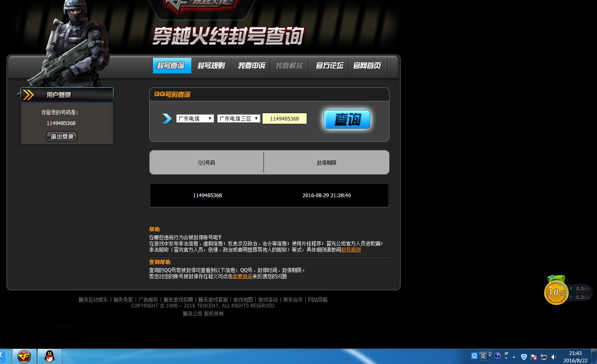Follow the orange 封号规则 link in help text

pos(351,250)
